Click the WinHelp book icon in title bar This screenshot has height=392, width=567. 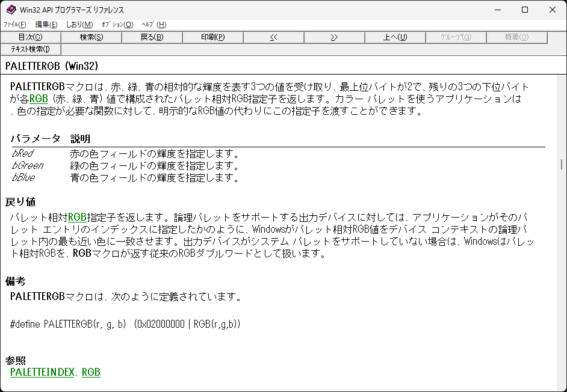(11, 10)
